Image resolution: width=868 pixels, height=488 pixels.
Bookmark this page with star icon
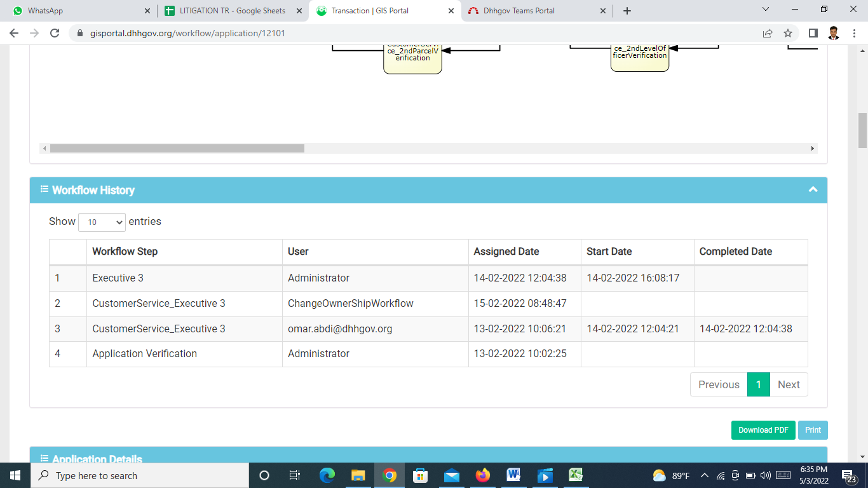[x=788, y=33]
